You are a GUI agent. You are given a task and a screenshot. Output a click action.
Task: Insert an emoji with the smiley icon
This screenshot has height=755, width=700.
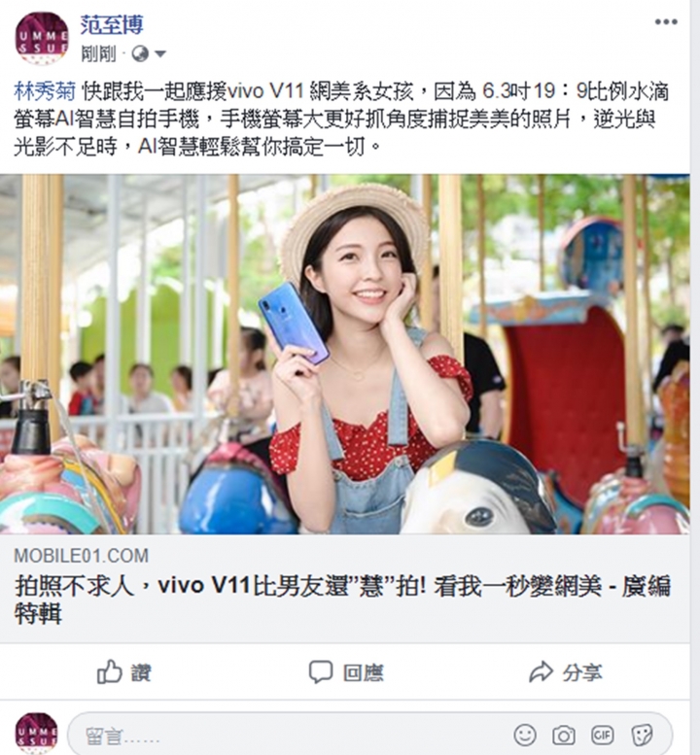click(525, 735)
